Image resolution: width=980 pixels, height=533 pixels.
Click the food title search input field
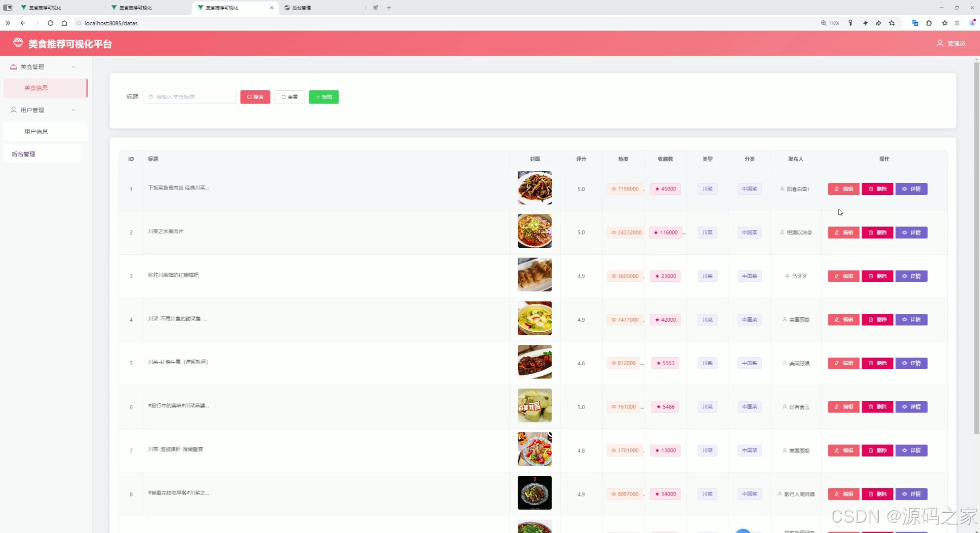pos(190,97)
